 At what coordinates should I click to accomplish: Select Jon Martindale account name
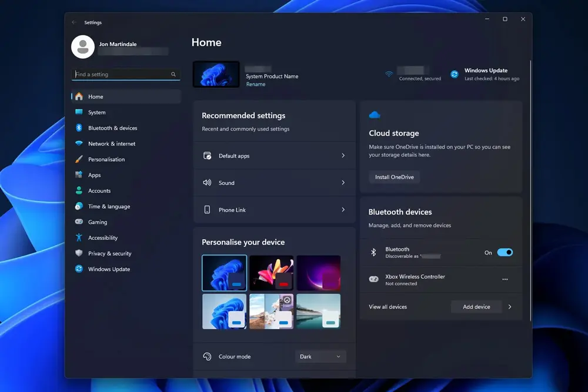(x=118, y=44)
